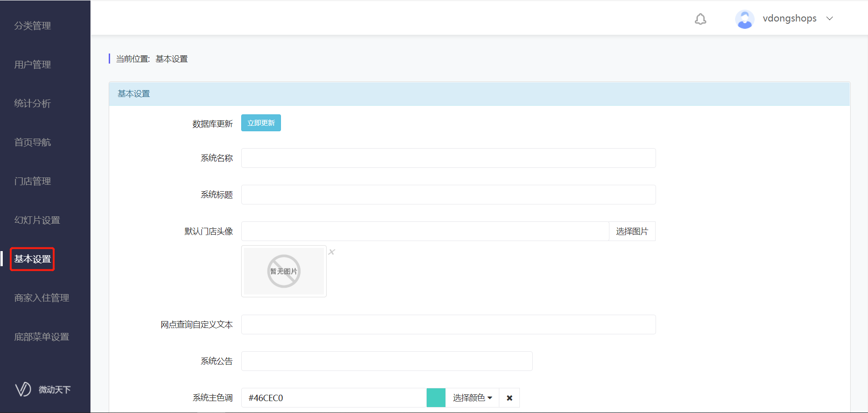The width and height of the screenshot is (868, 413).
Task: Click the teal color swatch
Action: (436, 398)
